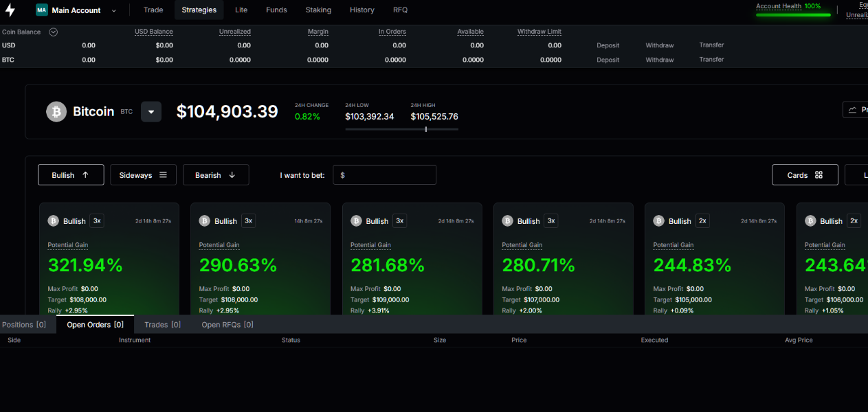Click the lightning bolt logo icon
868x412 pixels.
(10, 10)
